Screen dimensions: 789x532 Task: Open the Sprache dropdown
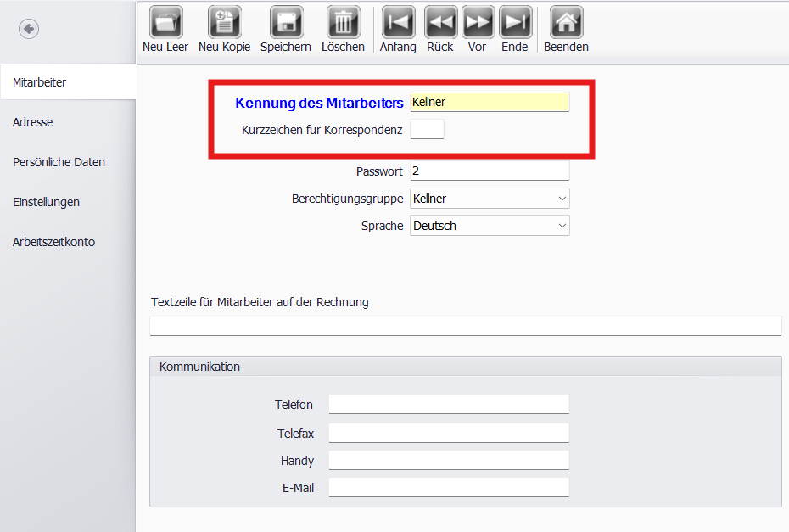point(490,226)
